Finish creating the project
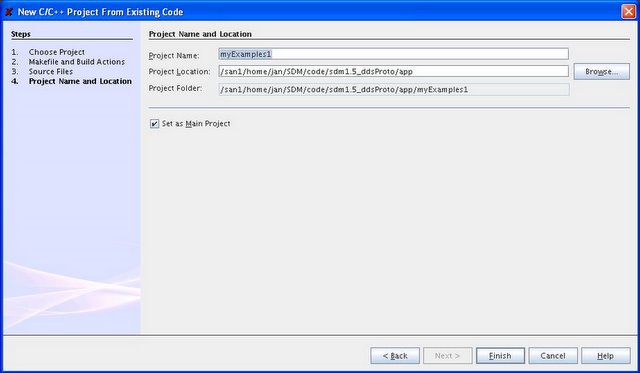This screenshot has height=373, width=640. click(500, 356)
